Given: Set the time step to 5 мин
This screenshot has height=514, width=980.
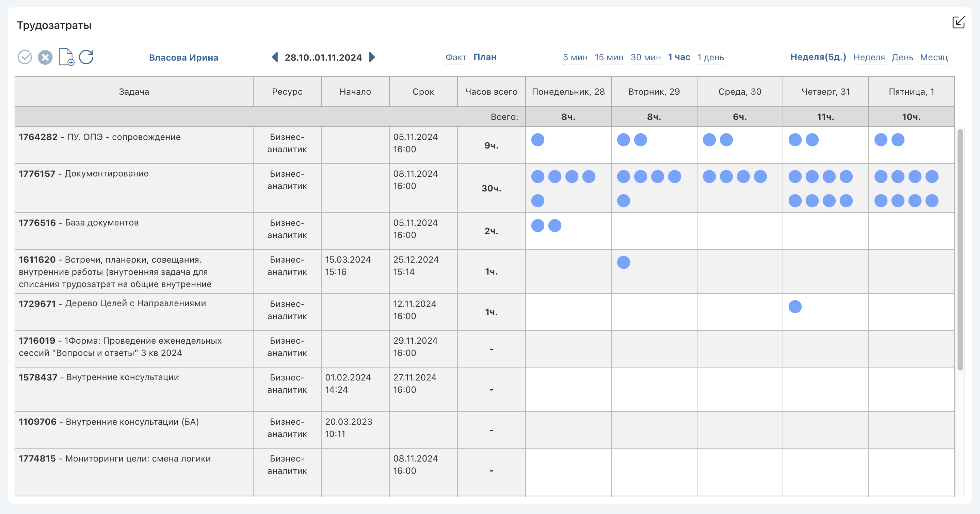Looking at the screenshot, I should [575, 57].
